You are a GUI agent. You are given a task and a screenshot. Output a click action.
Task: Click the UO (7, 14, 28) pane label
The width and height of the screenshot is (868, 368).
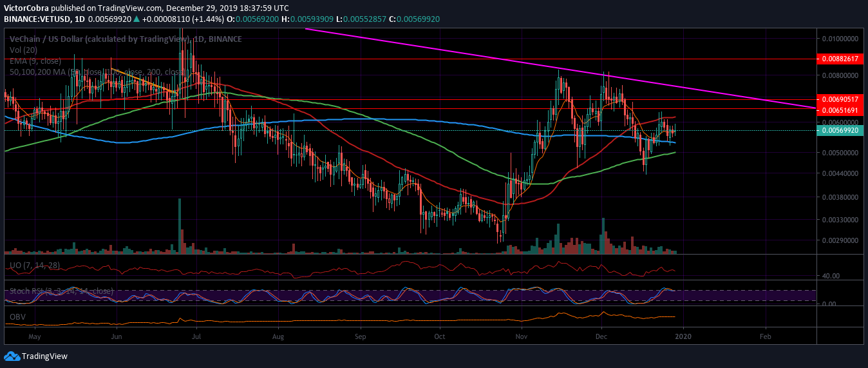pyautogui.click(x=33, y=266)
